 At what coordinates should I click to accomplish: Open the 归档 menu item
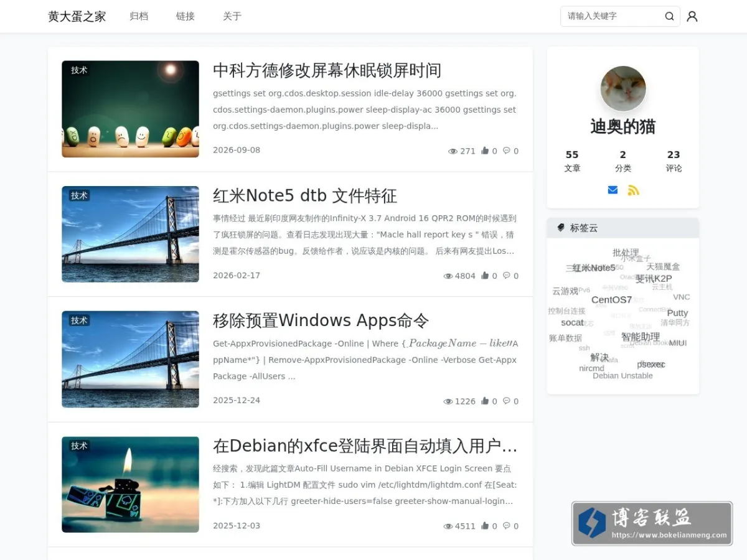pos(139,16)
